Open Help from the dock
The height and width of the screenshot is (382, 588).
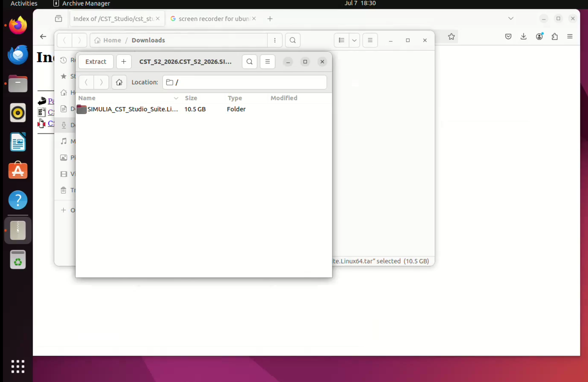18,200
